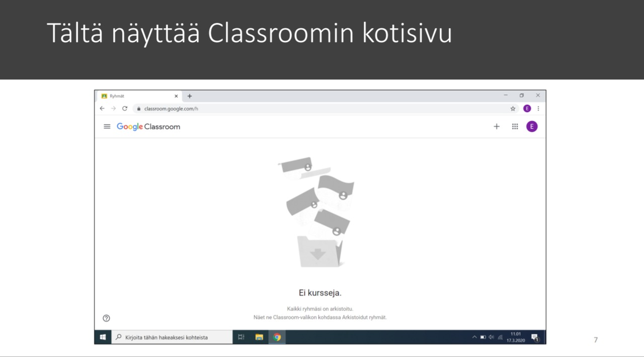Screen dimensions: 644x357
Task: Go forward in browser history
Action: point(113,108)
